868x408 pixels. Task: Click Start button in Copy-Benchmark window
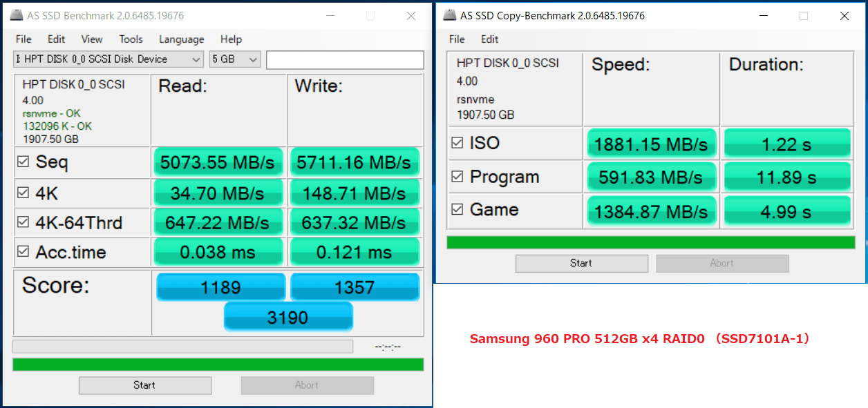581,263
